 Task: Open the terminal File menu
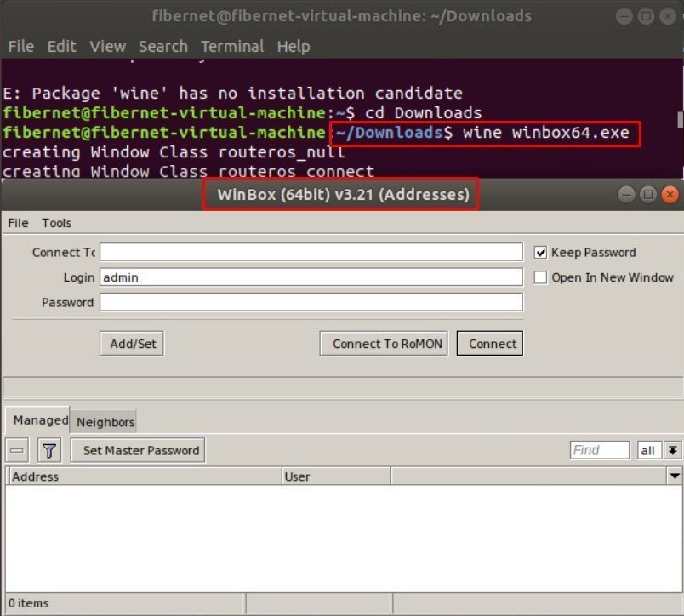(x=21, y=46)
